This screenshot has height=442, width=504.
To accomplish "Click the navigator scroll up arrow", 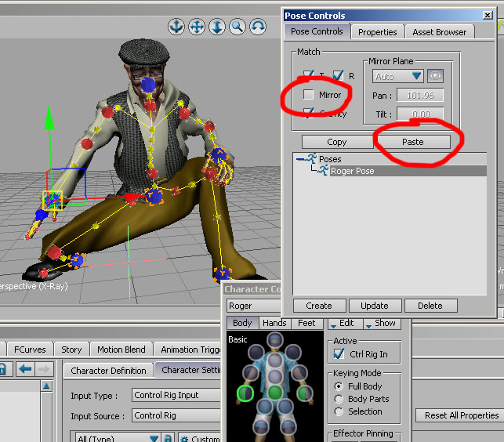I will coord(46,386).
